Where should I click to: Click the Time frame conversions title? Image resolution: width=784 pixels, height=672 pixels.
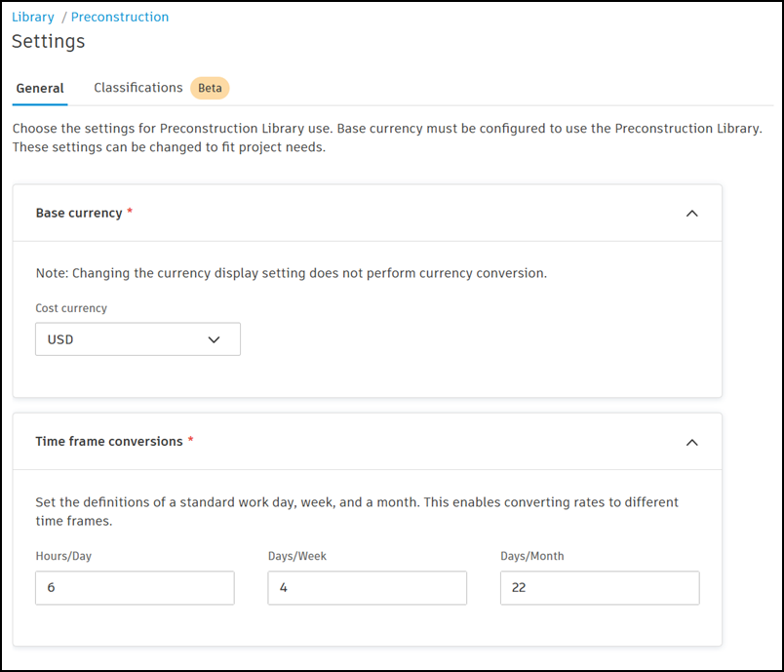pos(109,441)
